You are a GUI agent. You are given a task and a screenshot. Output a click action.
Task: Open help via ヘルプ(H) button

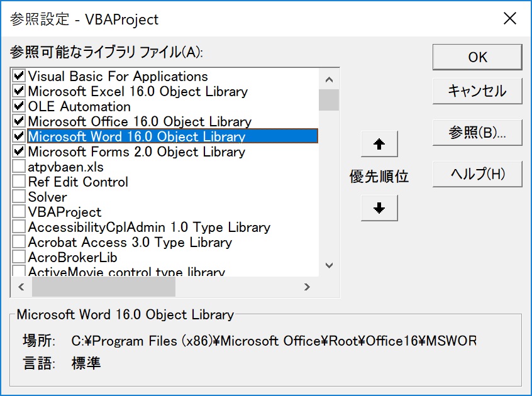click(x=477, y=175)
